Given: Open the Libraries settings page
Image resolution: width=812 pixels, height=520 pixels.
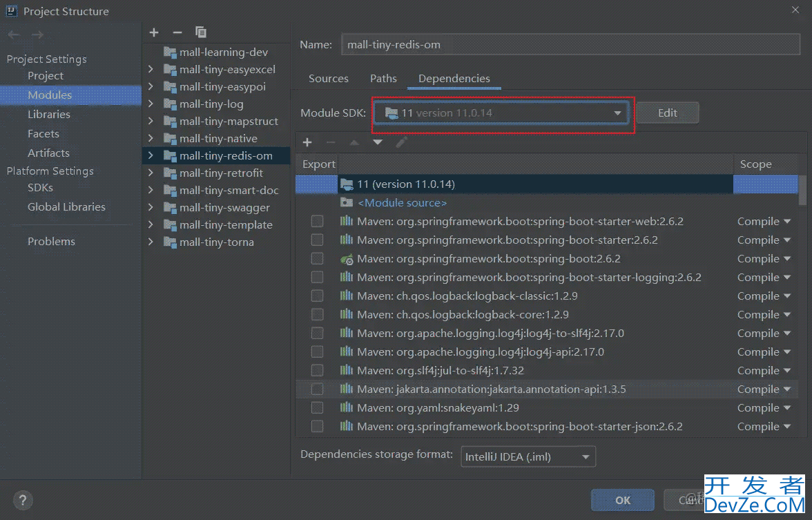Looking at the screenshot, I should point(48,115).
